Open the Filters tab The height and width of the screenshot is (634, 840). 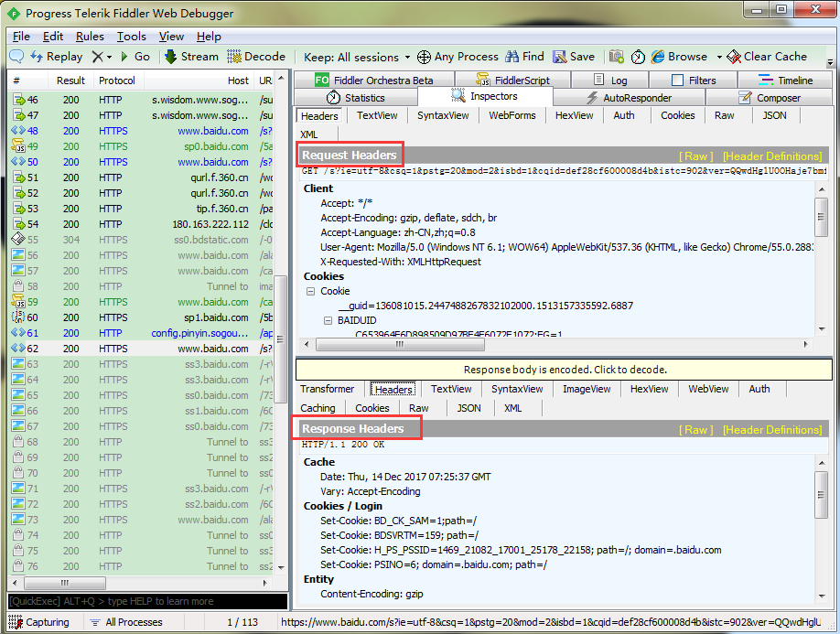[x=694, y=81]
